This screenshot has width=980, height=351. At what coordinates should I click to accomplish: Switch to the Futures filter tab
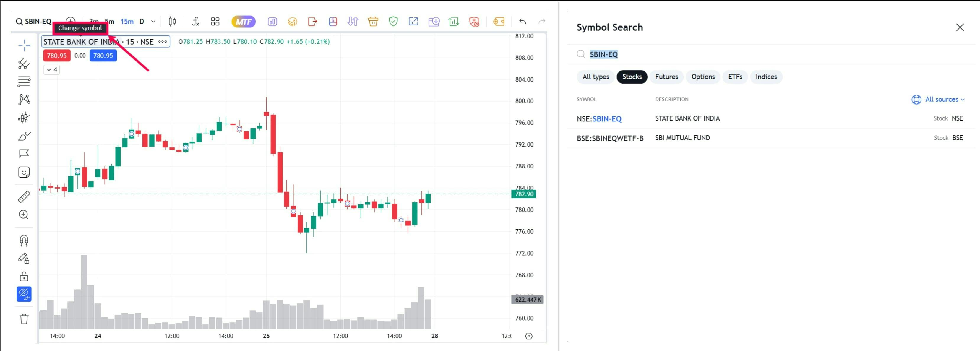(x=666, y=77)
